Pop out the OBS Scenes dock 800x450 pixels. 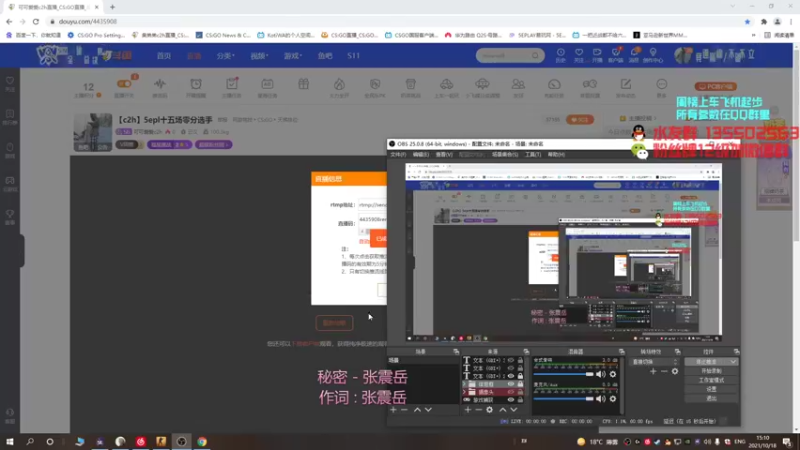click(x=456, y=352)
